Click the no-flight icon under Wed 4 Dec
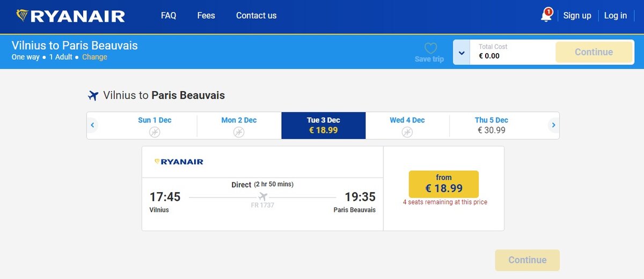 [407, 131]
